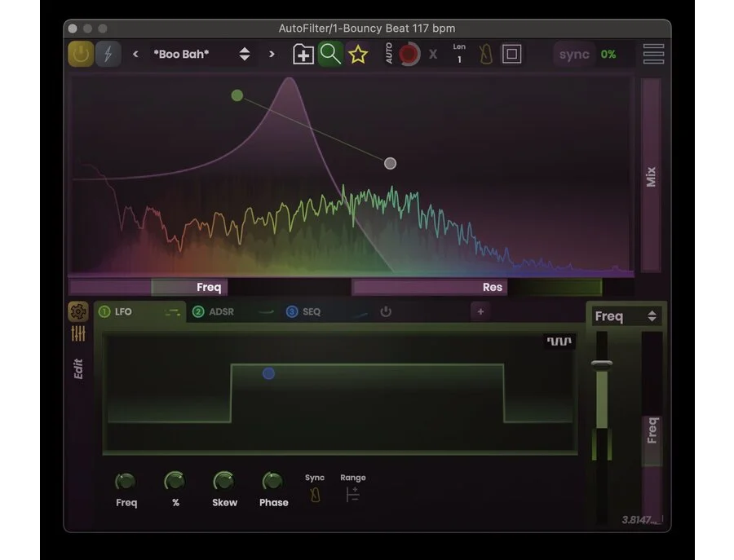This screenshot has height=560, width=734.
Task: Click the blue LFO position dot
Action: pyautogui.click(x=268, y=373)
